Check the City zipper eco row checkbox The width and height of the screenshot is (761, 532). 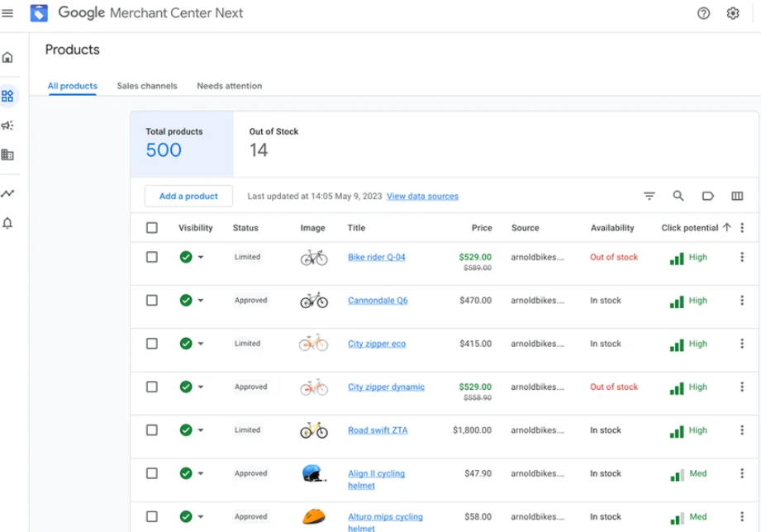click(x=152, y=344)
